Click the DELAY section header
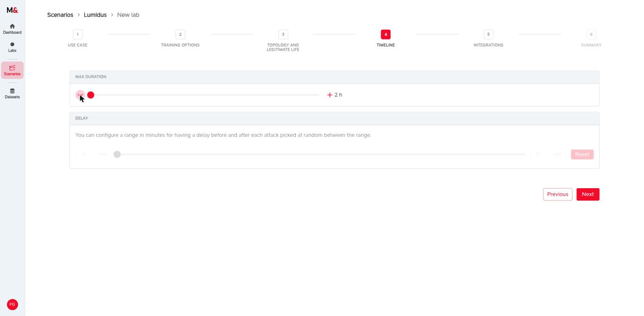The image size is (644, 316). [334, 119]
